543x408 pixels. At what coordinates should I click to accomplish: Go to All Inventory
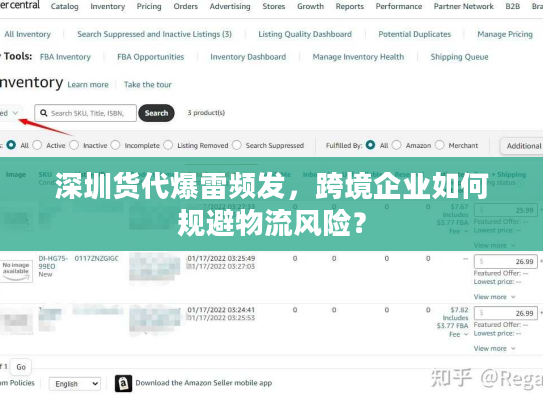tap(27, 34)
